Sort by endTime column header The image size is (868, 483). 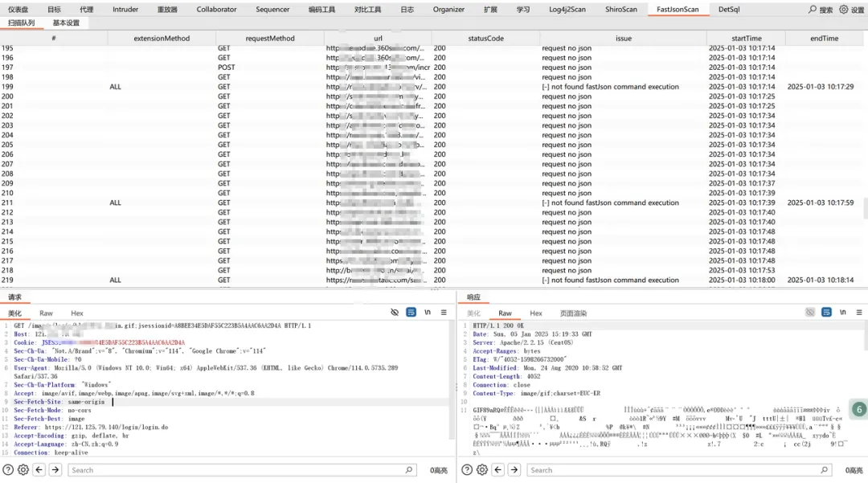coord(825,39)
